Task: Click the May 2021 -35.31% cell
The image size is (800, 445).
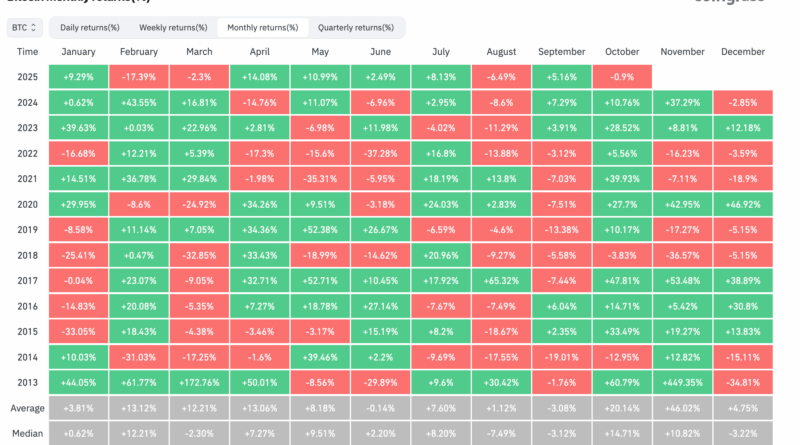Action: coord(320,178)
